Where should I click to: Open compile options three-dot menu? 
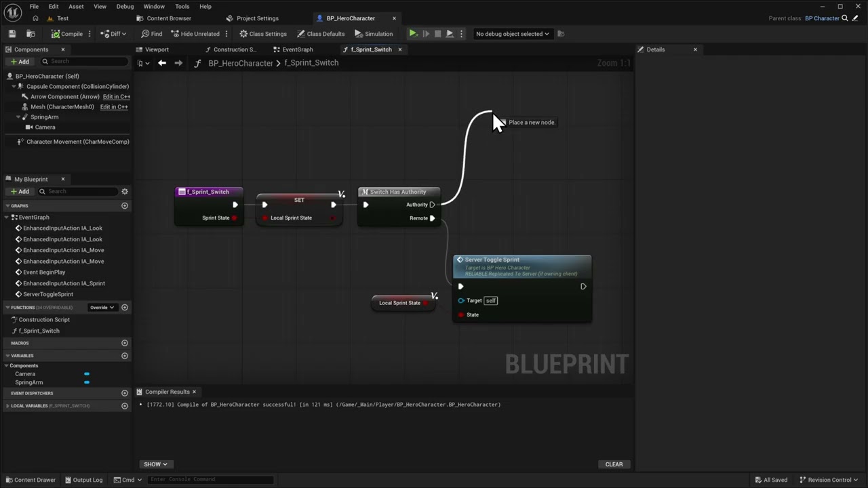point(90,34)
